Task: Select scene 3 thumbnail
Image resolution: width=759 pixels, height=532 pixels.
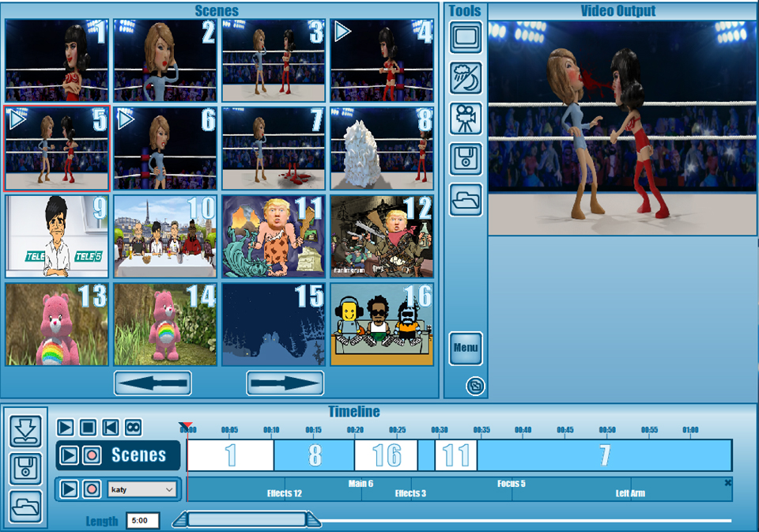Action: (x=274, y=61)
